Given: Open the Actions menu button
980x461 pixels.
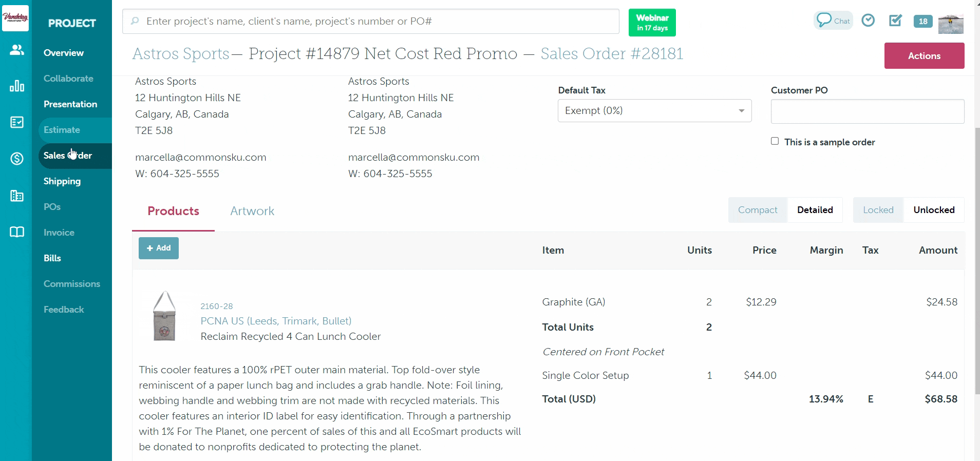Looking at the screenshot, I should coord(924,56).
